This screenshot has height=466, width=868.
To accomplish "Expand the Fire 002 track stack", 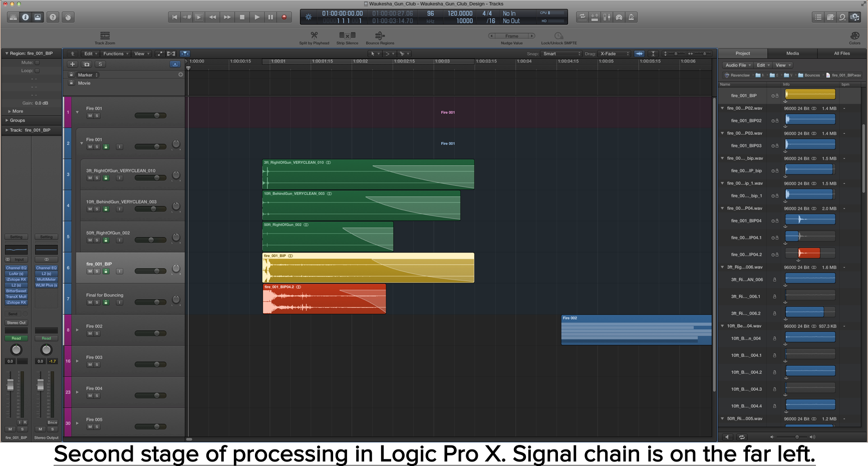I will tap(77, 330).
